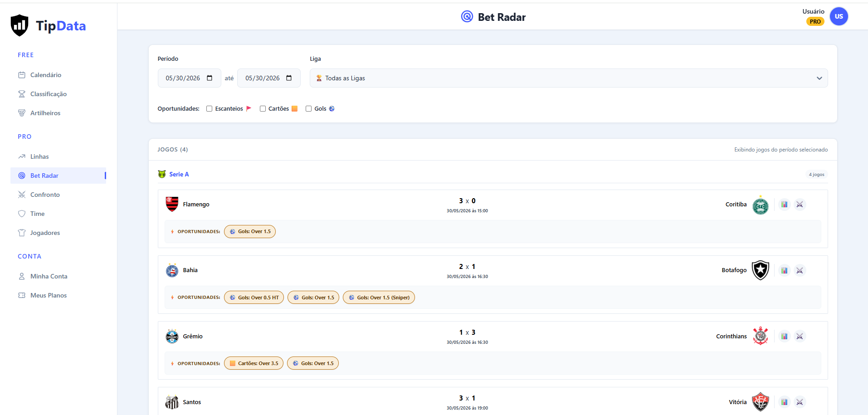
Task: Click Gols: Over 1.5 (Sniper) chip
Action: click(379, 298)
